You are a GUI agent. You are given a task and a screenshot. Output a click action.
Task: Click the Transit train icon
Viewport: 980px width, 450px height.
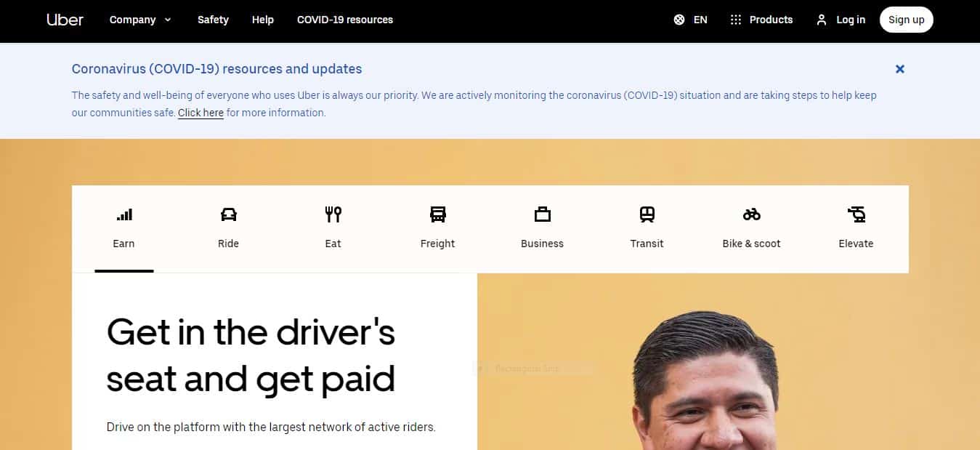647,214
